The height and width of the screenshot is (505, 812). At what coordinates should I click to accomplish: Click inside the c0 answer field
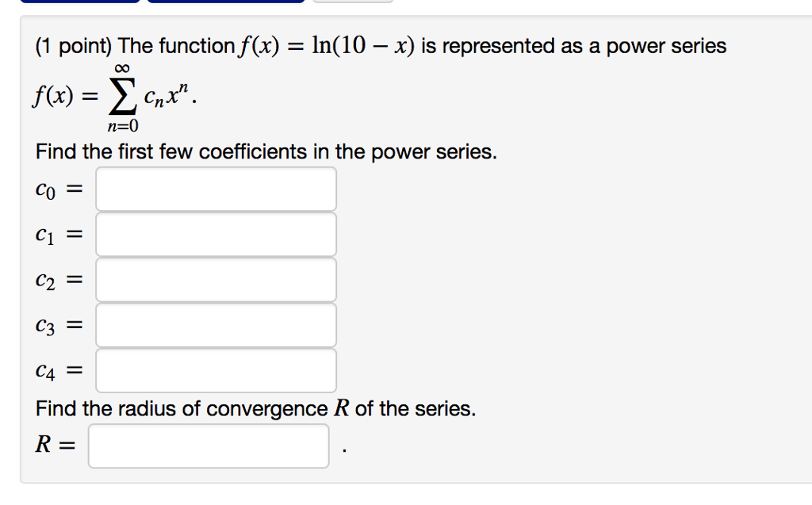[215, 189]
